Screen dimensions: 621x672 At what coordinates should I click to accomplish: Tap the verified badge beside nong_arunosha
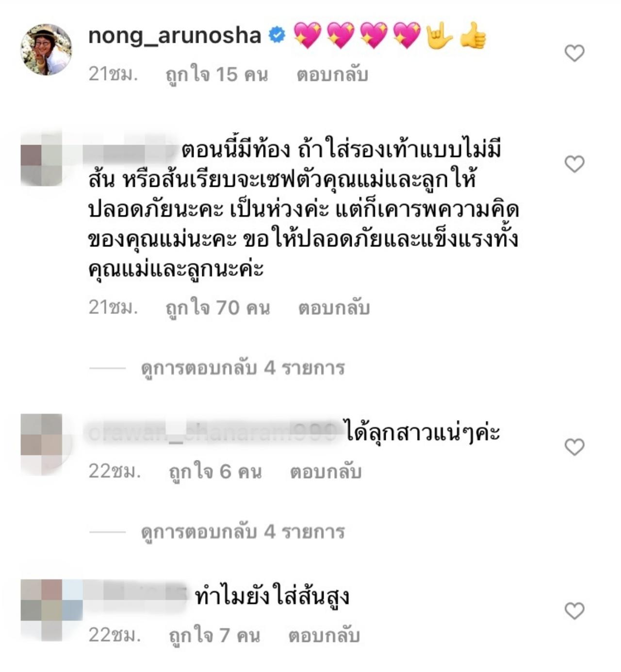pyautogui.click(x=277, y=35)
